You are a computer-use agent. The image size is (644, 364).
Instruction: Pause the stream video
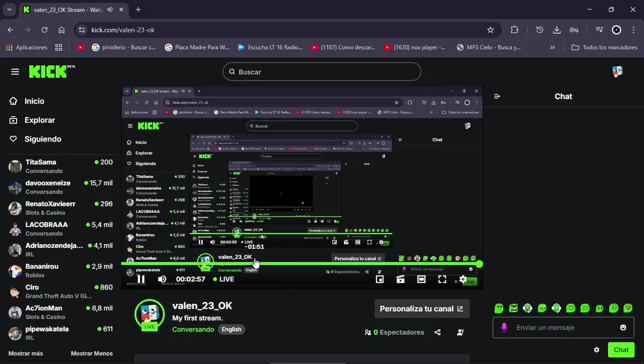(x=141, y=279)
